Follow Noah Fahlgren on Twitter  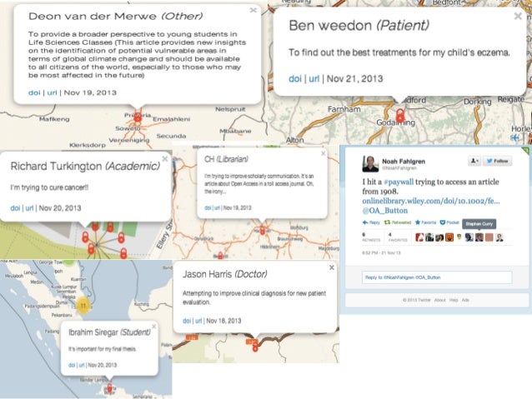[497, 161]
